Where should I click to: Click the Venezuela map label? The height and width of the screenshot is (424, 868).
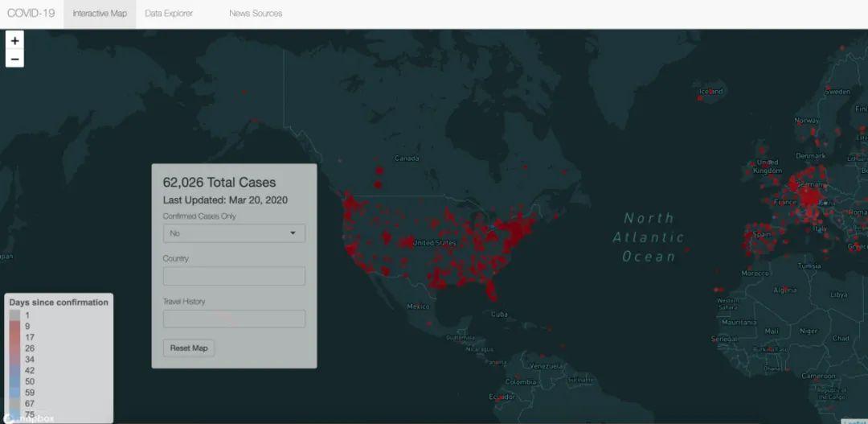[x=547, y=366]
